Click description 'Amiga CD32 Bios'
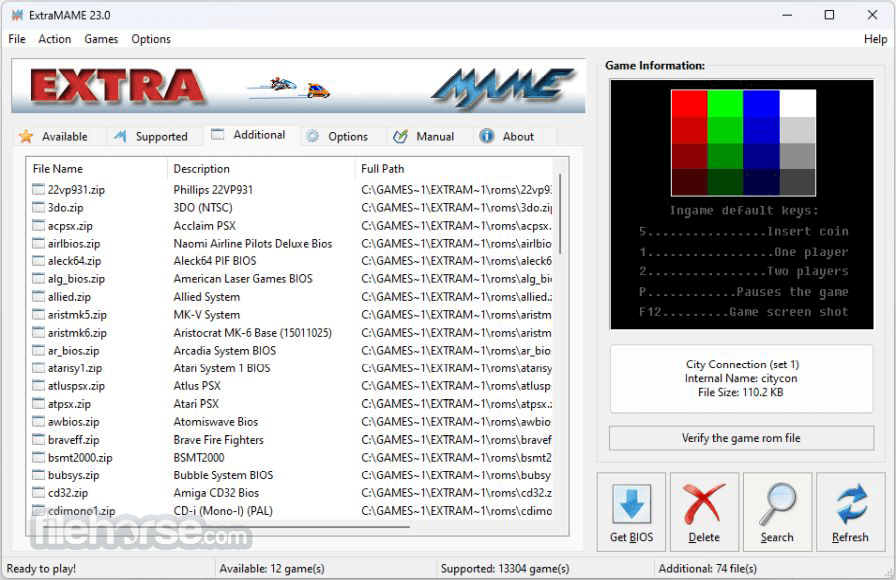This screenshot has height=580, width=896. click(x=216, y=493)
